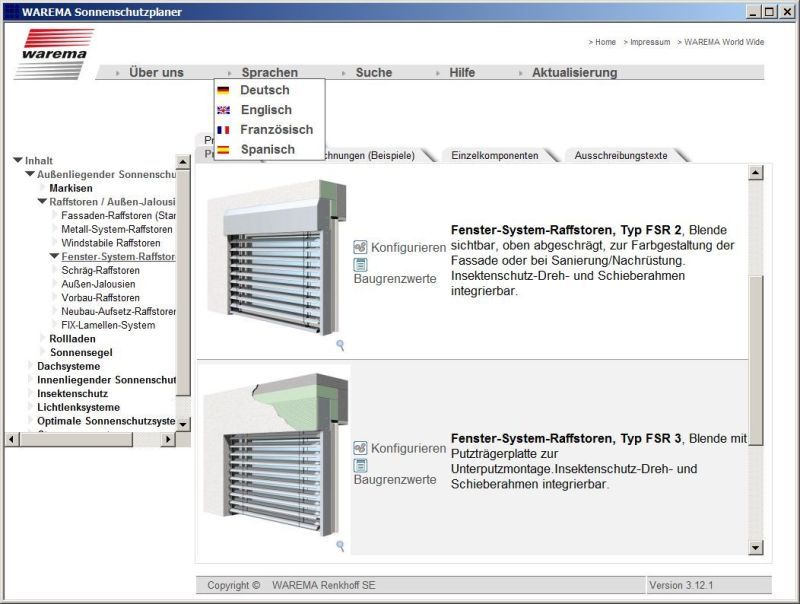Image resolution: width=800 pixels, height=604 pixels.
Task: Click the Sprachen menu header
Action: pyautogui.click(x=269, y=72)
